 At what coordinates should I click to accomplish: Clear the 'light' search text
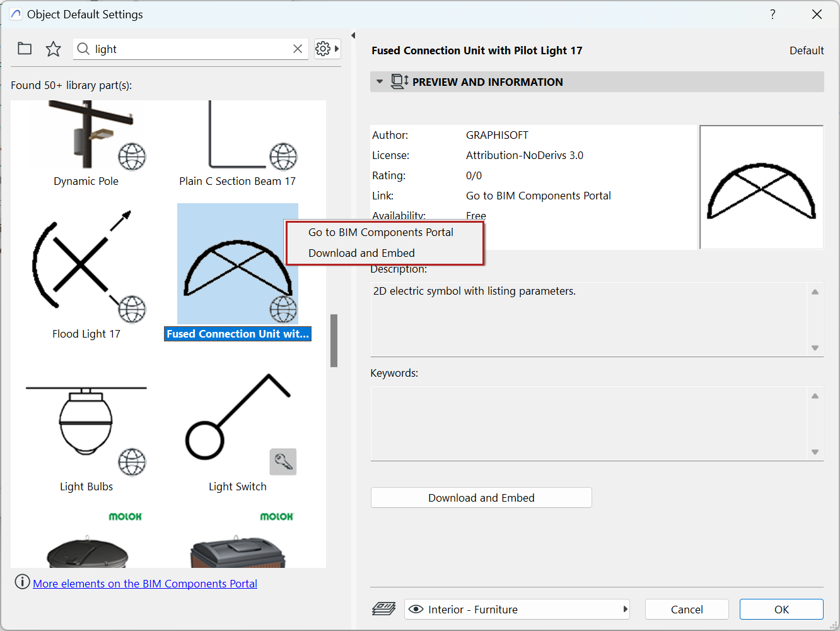(298, 49)
